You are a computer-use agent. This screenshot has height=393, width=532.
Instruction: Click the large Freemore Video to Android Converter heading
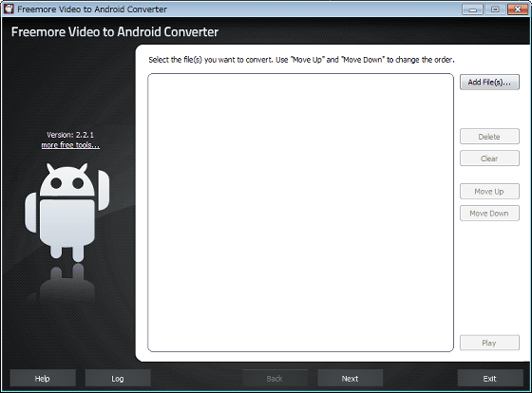click(115, 32)
